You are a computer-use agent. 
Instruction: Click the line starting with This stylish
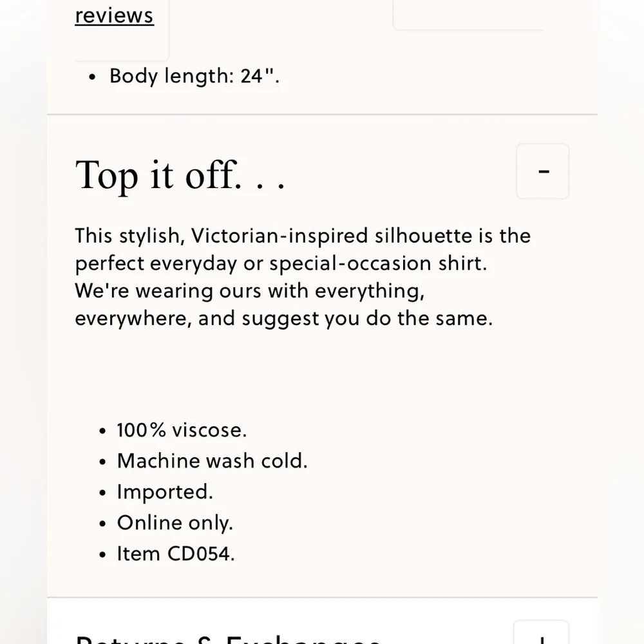(303, 236)
